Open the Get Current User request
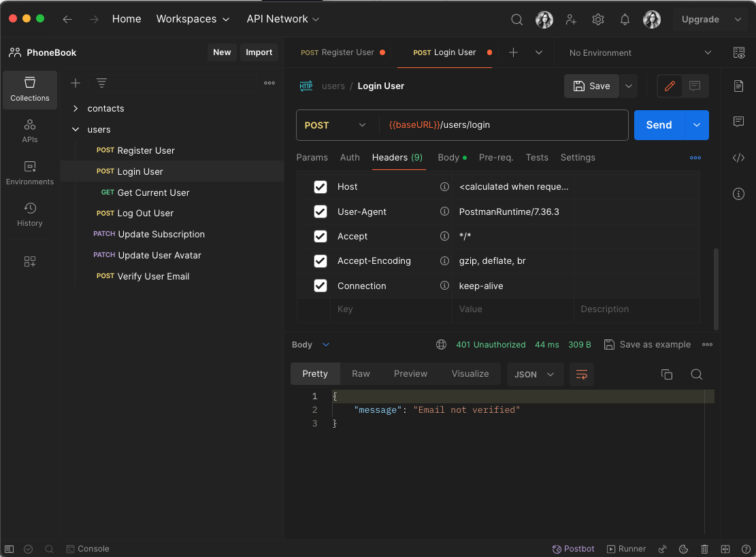 (x=153, y=192)
